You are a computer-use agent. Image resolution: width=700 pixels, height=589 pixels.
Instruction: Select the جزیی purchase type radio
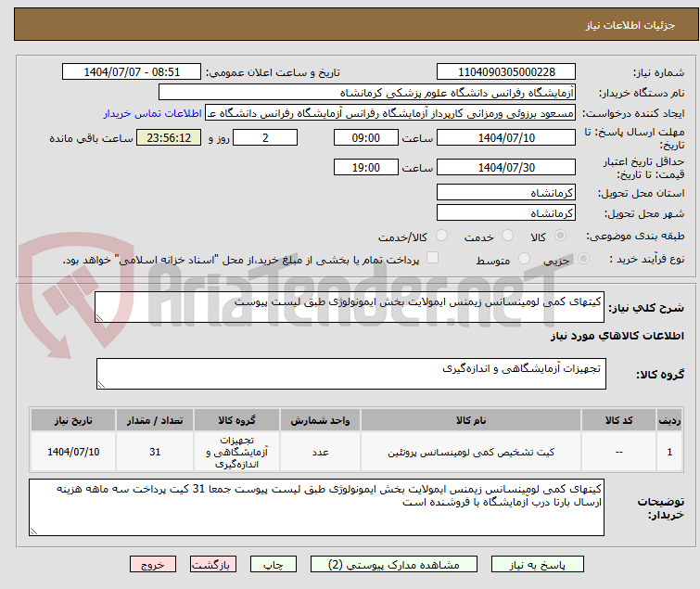coord(583,259)
